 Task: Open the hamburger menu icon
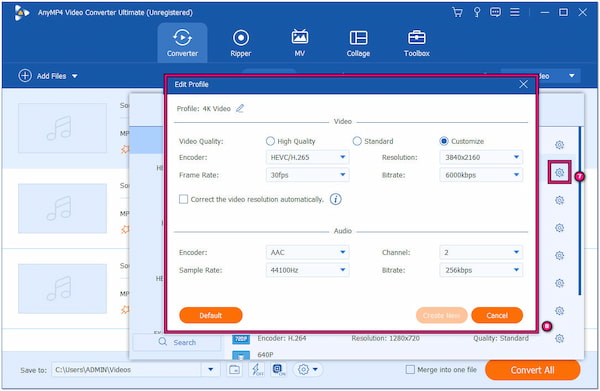(515, 12)
